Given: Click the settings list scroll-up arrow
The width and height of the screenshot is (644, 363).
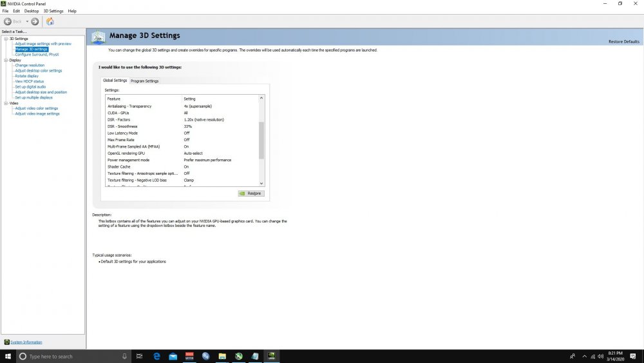Looking at the screenshot, I should click(x=261, y=98).
